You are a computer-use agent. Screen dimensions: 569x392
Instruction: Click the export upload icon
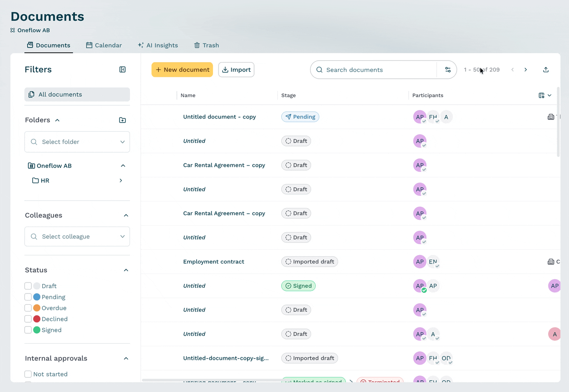click(546, 70)
